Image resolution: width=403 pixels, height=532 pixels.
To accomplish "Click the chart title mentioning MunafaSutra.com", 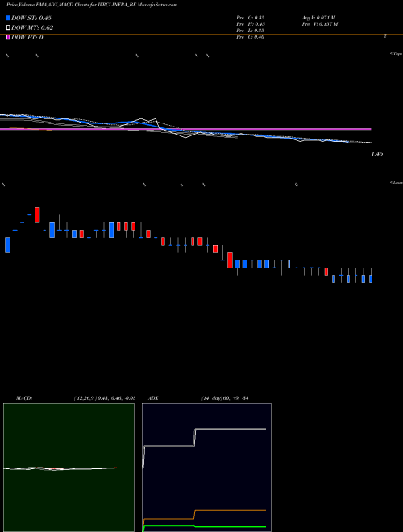I will pos(92,5).
